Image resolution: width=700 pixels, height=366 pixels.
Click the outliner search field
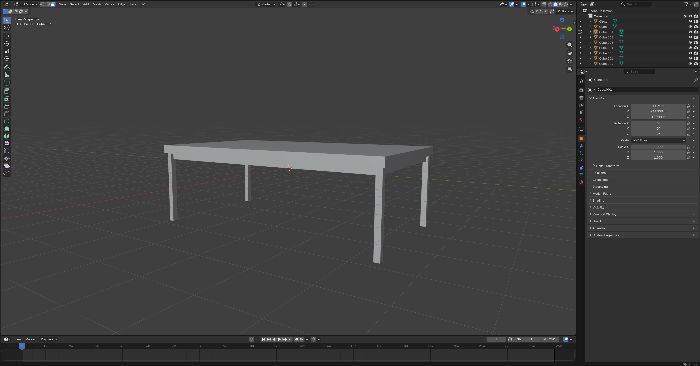coord(636,4)
